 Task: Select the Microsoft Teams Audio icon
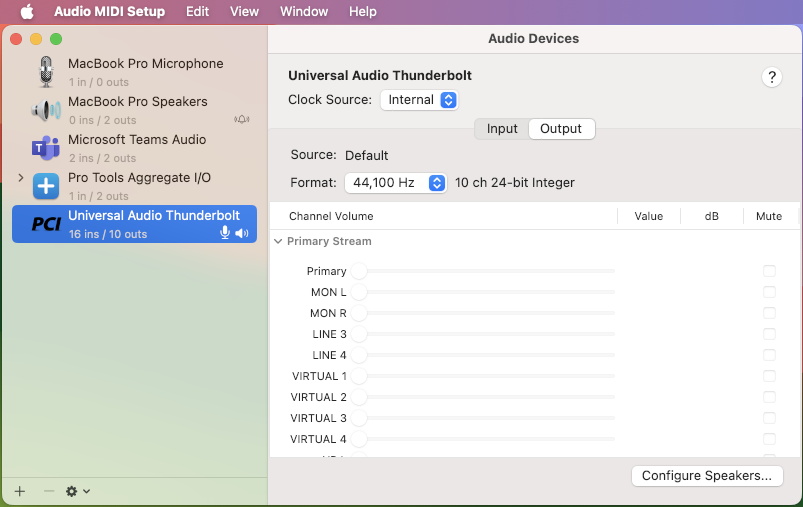(x=45, y=148)
